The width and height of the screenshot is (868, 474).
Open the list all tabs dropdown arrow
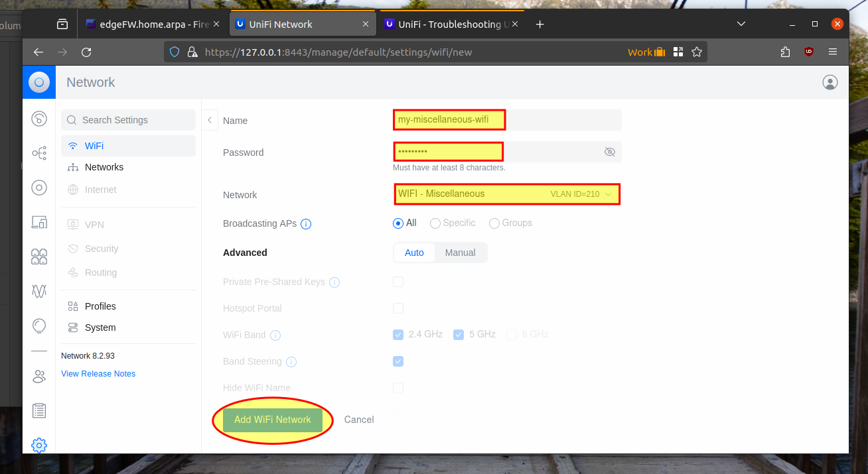click(x=741, y=24)
